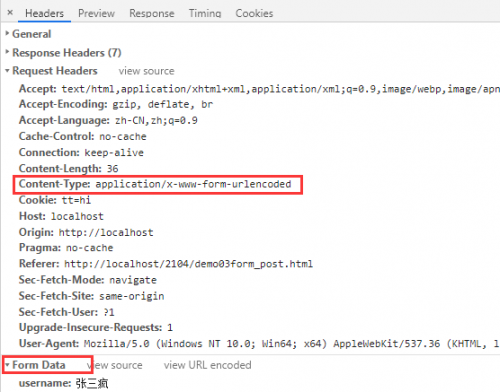Select the Timing tab

205,13
